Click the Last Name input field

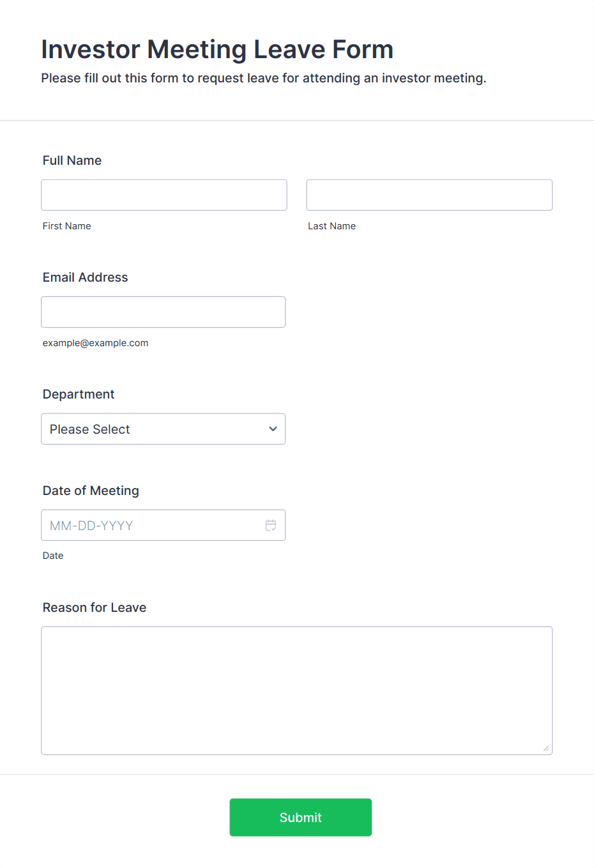pos(429,195)
